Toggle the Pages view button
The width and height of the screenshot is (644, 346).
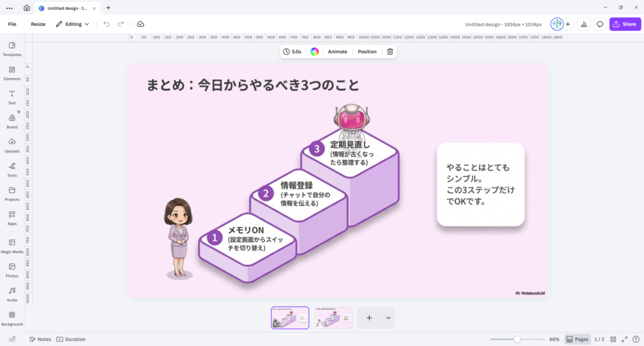[577, 339]
